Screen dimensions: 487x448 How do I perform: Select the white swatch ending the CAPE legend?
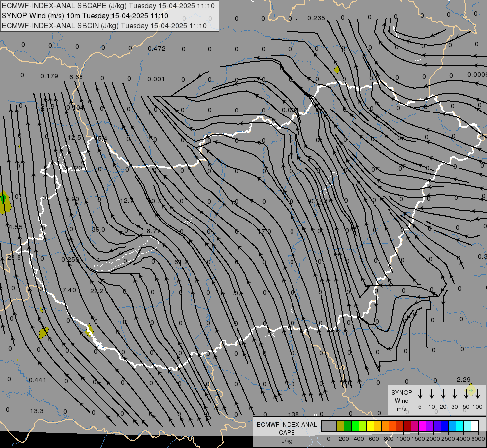tap(475, 426)
